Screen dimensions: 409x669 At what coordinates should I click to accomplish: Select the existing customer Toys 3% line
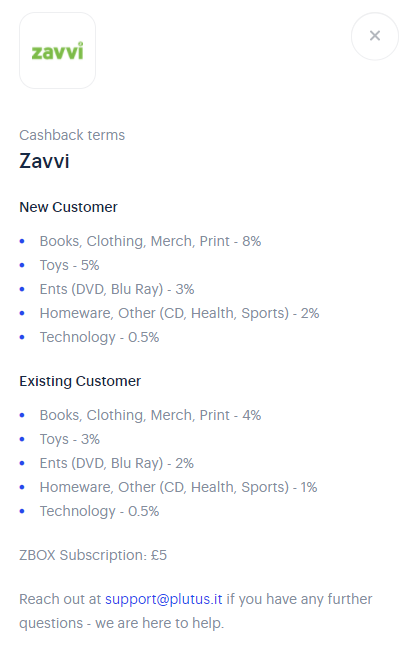click(x=70, y=439)
